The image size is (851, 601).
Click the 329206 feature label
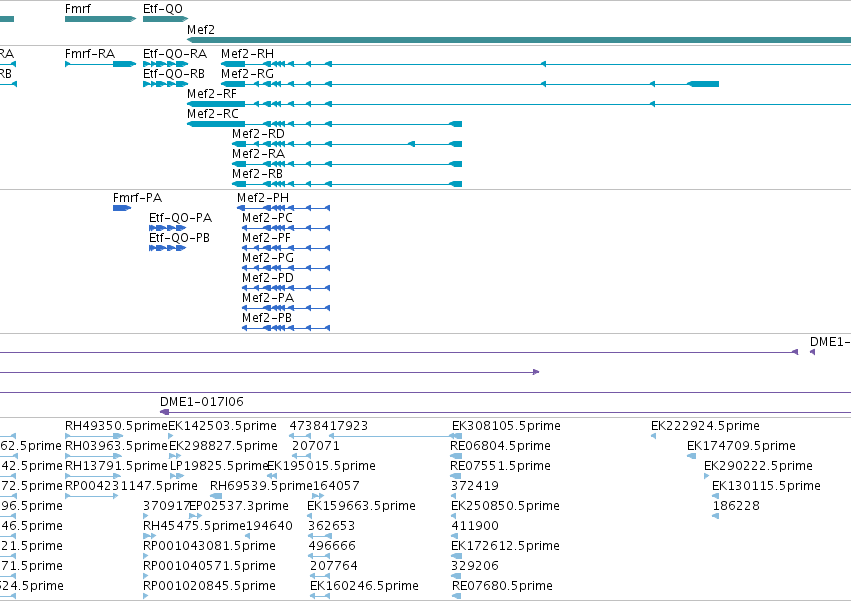click(475, 566)
